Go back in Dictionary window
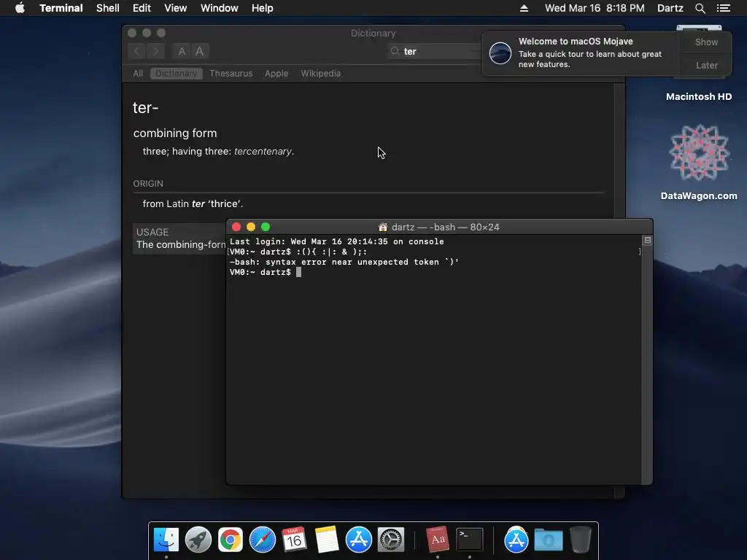 (x=137, y=51)
